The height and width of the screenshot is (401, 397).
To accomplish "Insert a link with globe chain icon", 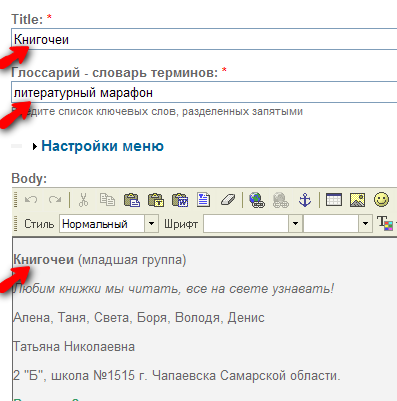I will (x=257, y=200).
